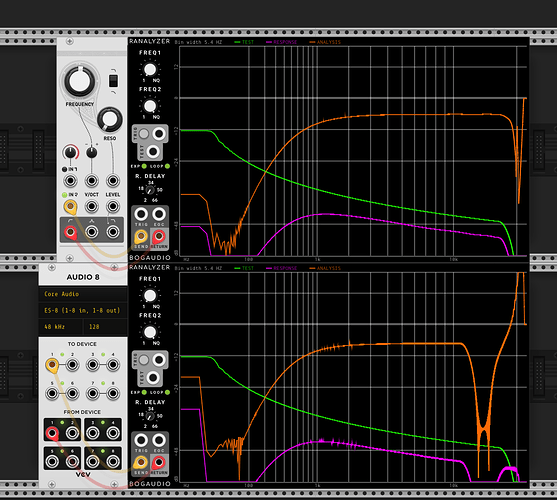
Task: Click the large FREQUENCY knob on the filter
Action: click(x=80, y=81)
